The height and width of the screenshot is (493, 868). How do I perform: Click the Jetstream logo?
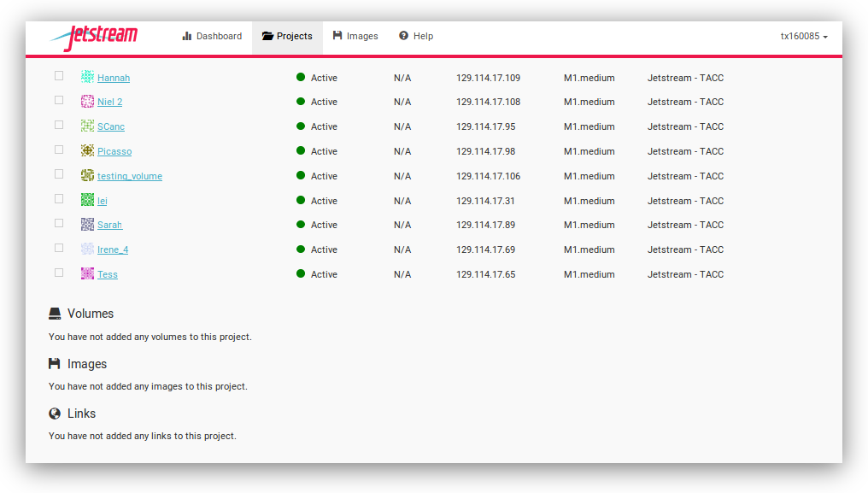pos(93,37)
